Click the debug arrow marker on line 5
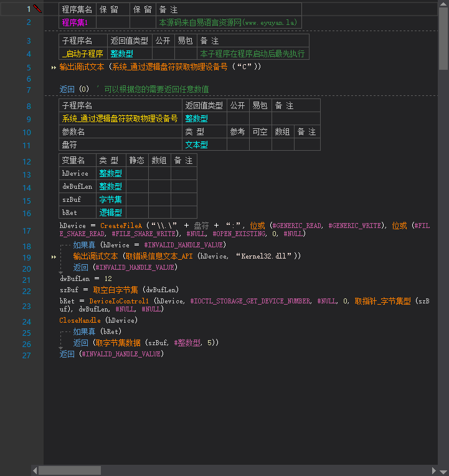 54,67
